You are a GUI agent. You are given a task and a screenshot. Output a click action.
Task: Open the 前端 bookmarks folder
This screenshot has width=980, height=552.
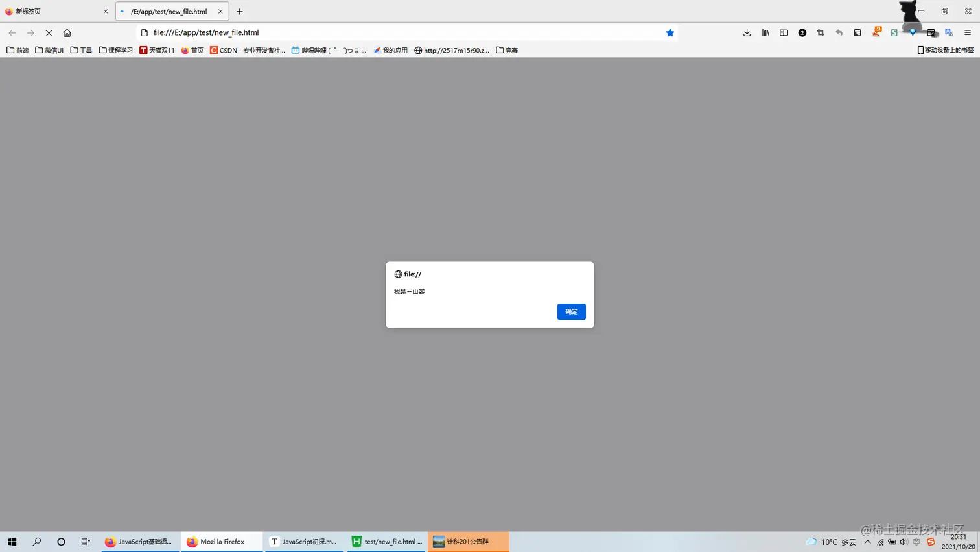click(17, 50)
